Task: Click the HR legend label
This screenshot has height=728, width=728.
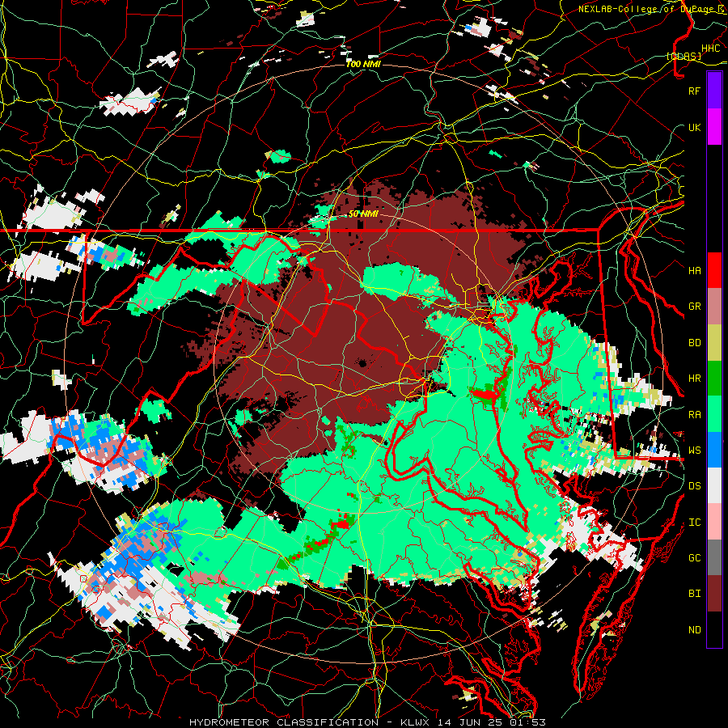Action: tap(694, 379)
